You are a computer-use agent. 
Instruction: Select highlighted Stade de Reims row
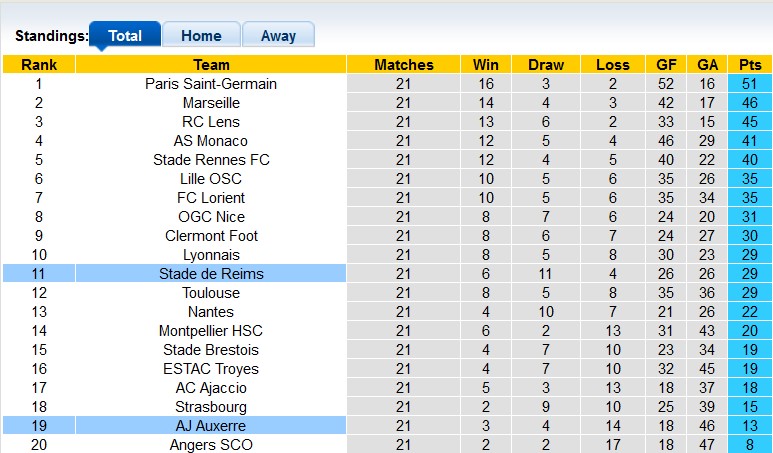[211, 274]
